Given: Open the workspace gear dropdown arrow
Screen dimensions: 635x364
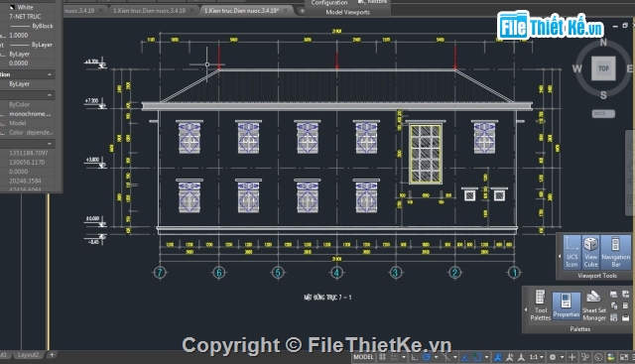Looking at the screenshot, I should click(563, 357).
